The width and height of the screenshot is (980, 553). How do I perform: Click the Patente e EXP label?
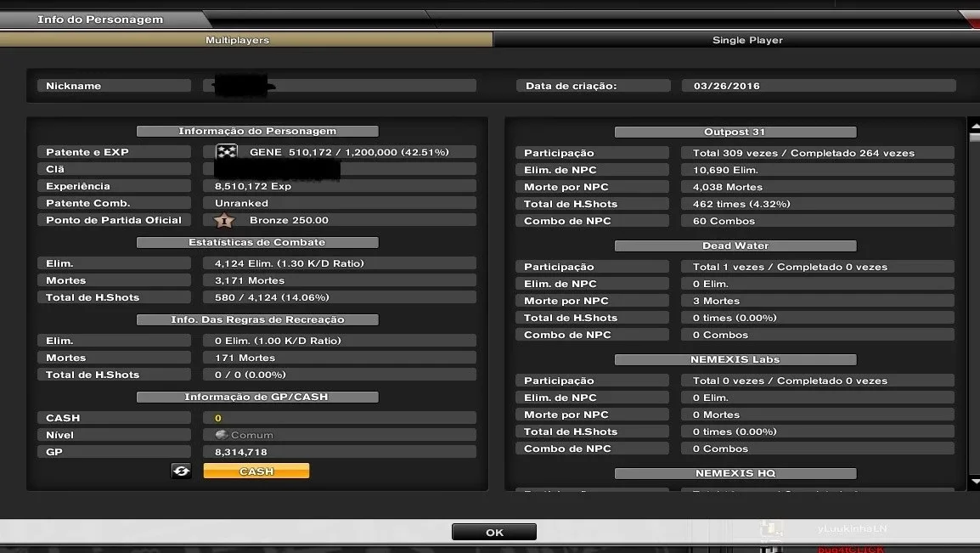[x=114, y=152]
